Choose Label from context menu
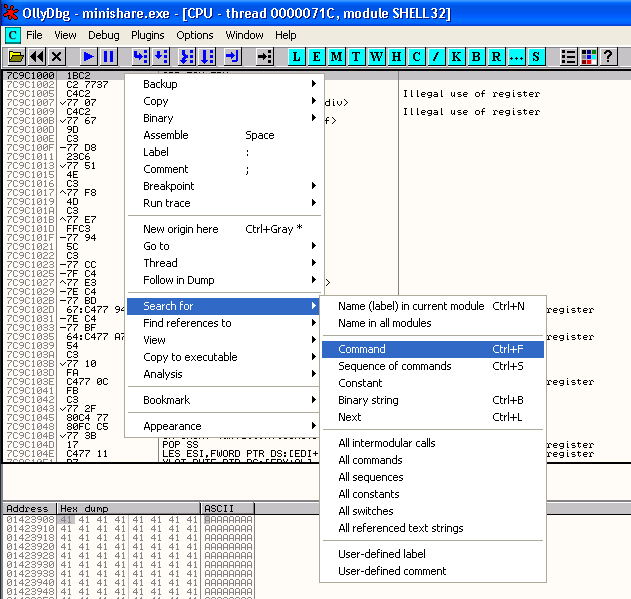Image resolution: width=631 pixels, height=599 pixels. click(x=225, y=152)
